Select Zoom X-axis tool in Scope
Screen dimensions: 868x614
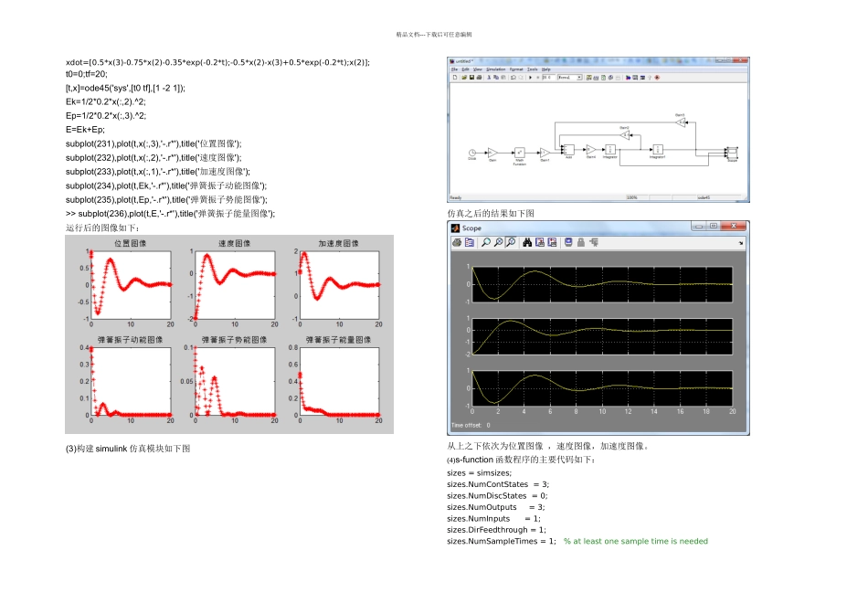click(498, 242)
